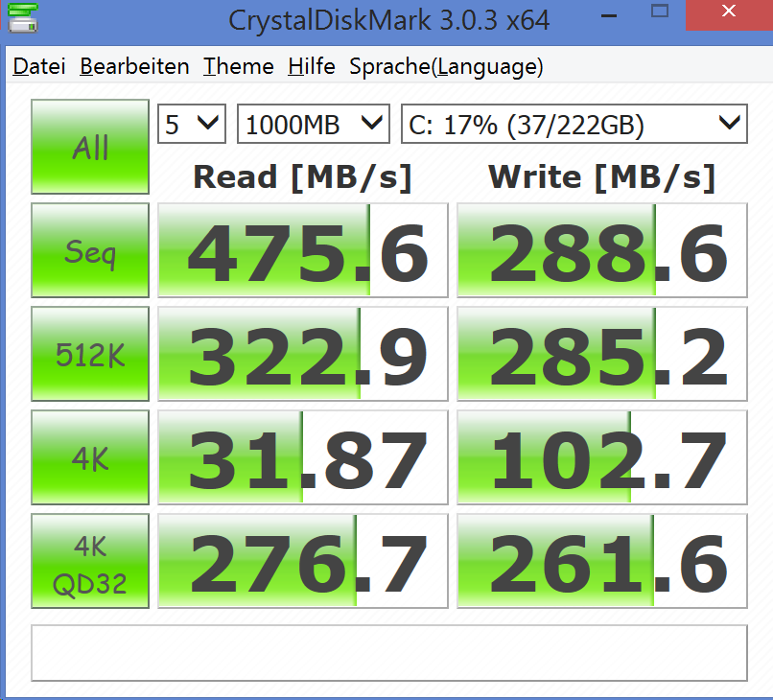Run all benchmarks with the All button

click(x=90, y=147)
